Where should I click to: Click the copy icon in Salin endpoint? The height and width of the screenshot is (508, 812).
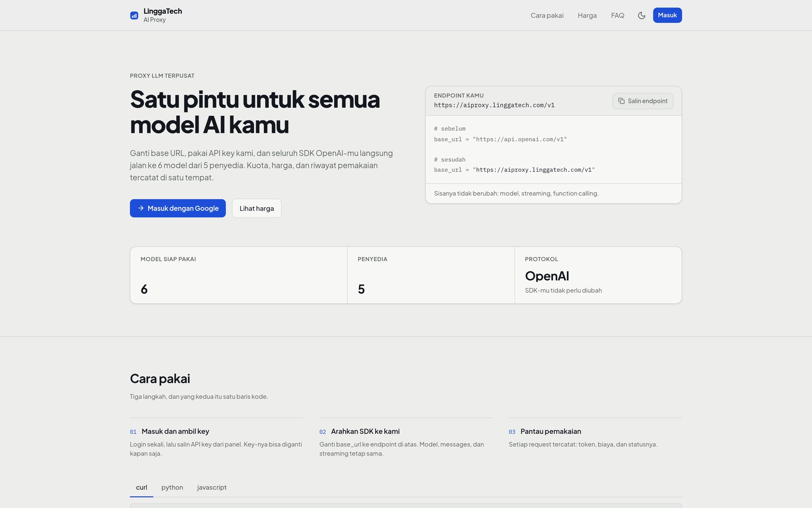(x=621, y=101)
